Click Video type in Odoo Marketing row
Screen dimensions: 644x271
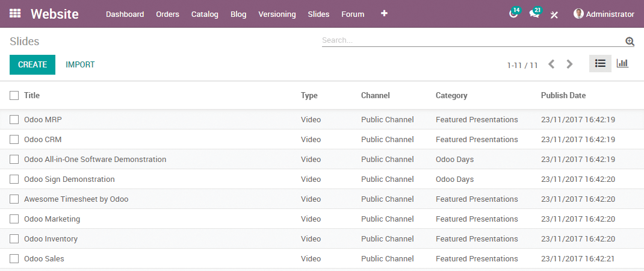[311, 219]
